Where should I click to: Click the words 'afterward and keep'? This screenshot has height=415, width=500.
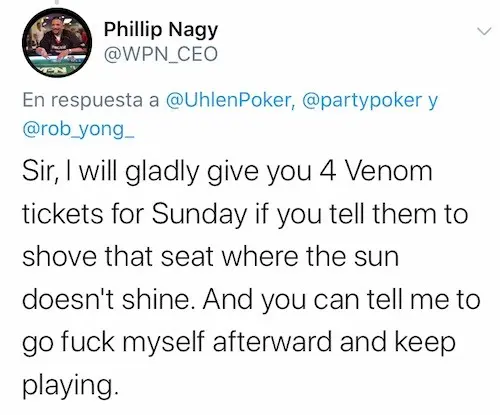pyautogui.click(x=334, y=343)
